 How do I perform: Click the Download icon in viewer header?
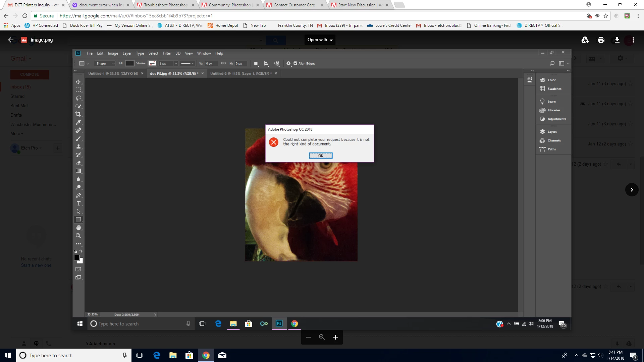[x=617, y=40]
